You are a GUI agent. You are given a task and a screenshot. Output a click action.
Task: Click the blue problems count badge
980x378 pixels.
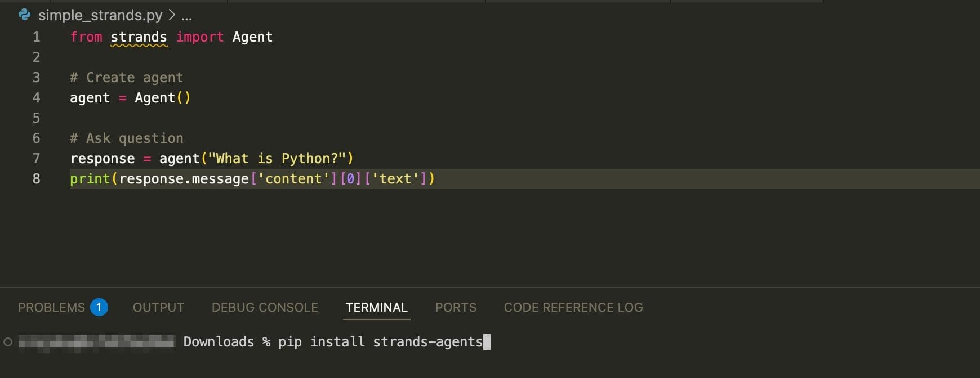99,307
